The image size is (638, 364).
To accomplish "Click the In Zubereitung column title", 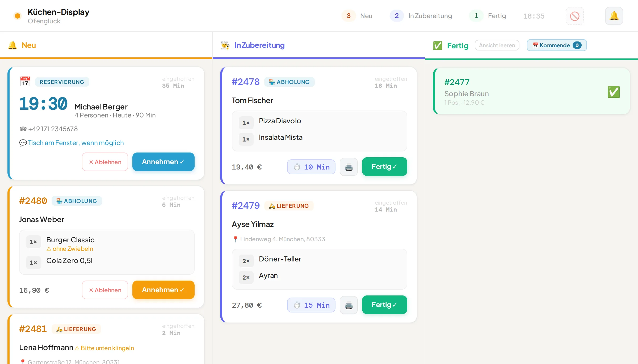I will click(259, 45).
